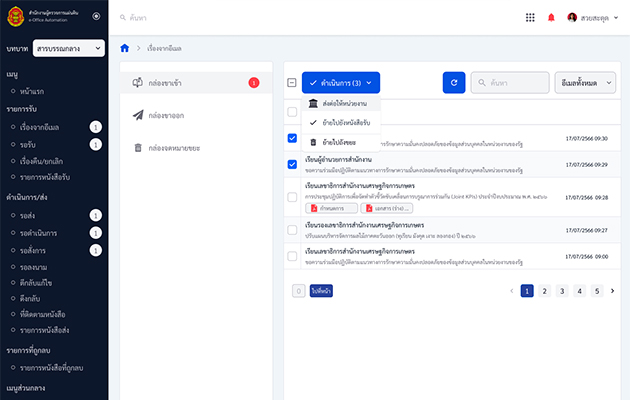Viewport: 630px width, 400px height.
Task: Click the home breadcrumb icon
Action: (124, 48)
